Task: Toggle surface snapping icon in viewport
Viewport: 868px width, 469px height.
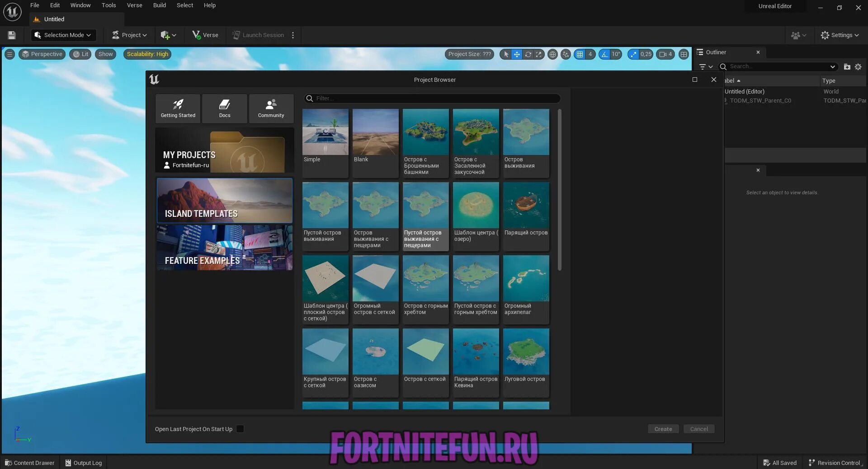Action: [x=566, y=54]
